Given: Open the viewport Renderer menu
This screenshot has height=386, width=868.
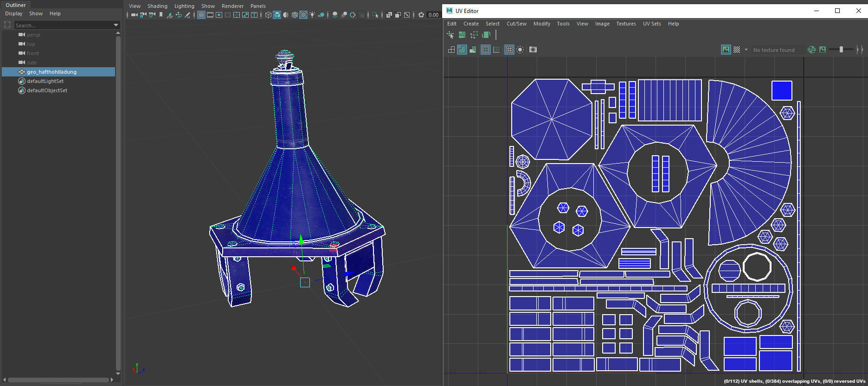Looking at the screenshot, I should click(x=232, y=6).
